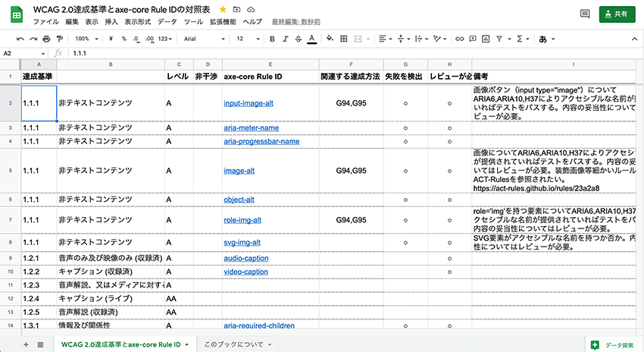644x352 pixels.
Task: Star the document
Action: click(223, 9)
